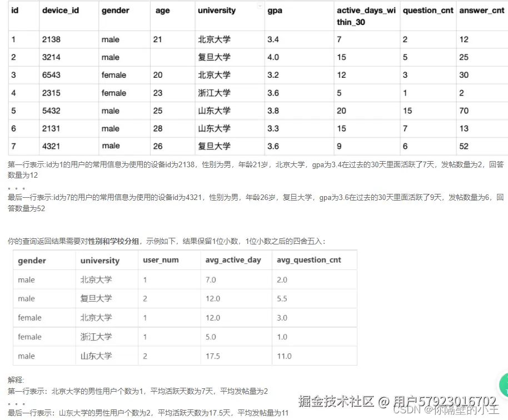Open the dropdown arrow in the university header
508x420 pixels.
(260, 6)
